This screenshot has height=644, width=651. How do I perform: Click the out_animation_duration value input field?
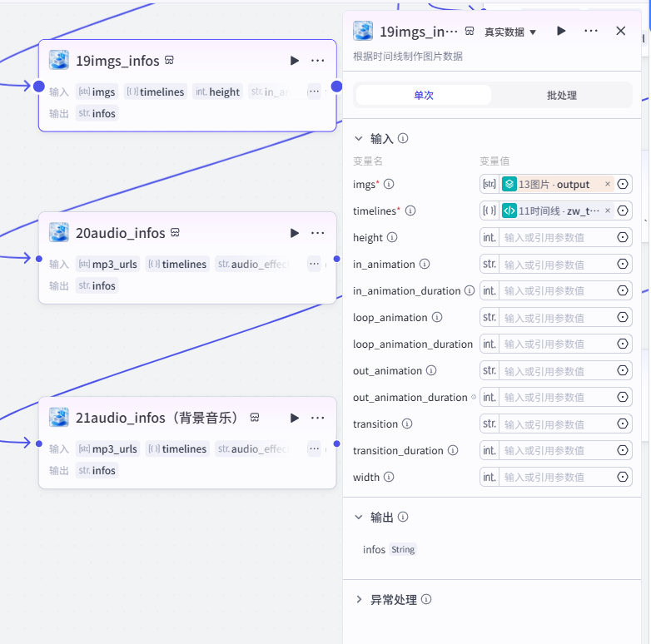pos(557,397)
